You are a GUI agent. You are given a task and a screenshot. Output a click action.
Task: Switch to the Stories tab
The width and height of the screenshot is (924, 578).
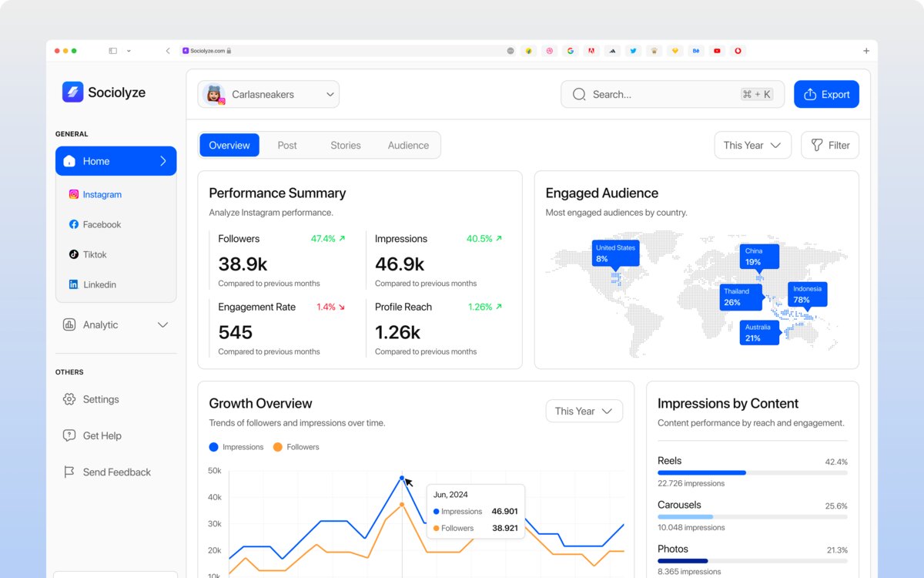coord(346,145)
